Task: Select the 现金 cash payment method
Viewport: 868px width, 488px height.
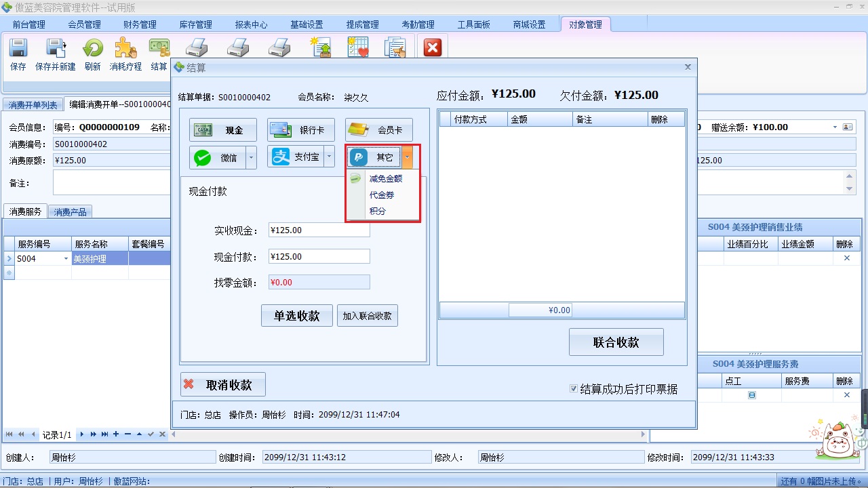Action: [x=222, y=129]
